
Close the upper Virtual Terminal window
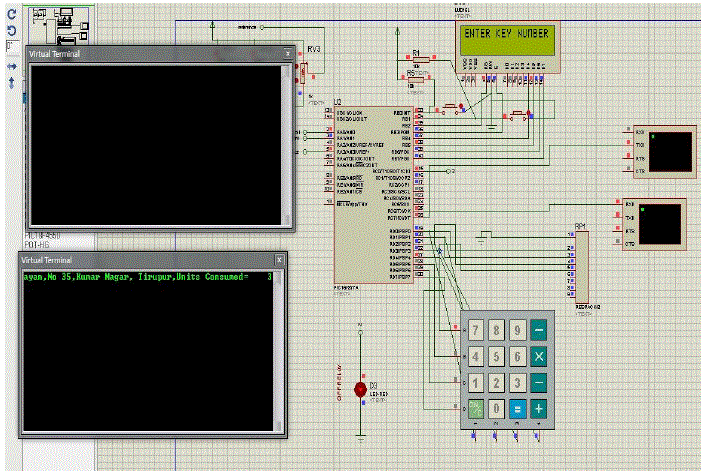point(288,54)
